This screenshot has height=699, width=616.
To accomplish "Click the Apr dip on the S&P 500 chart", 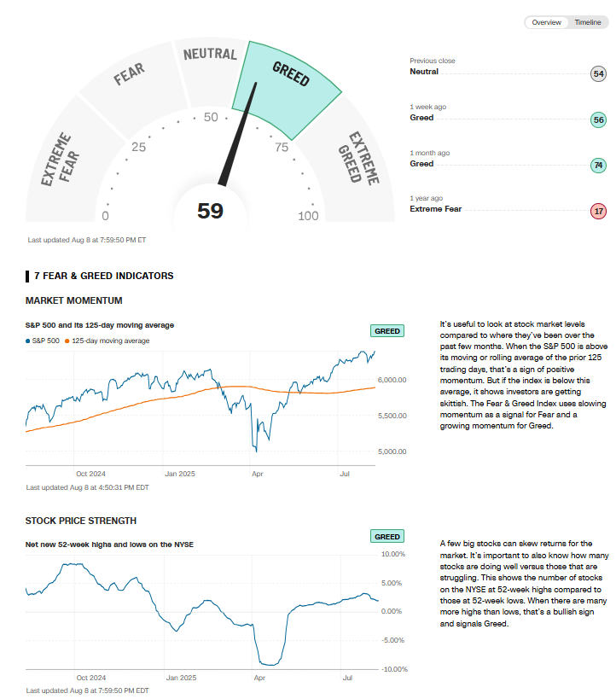I will (x=256, y=447).
